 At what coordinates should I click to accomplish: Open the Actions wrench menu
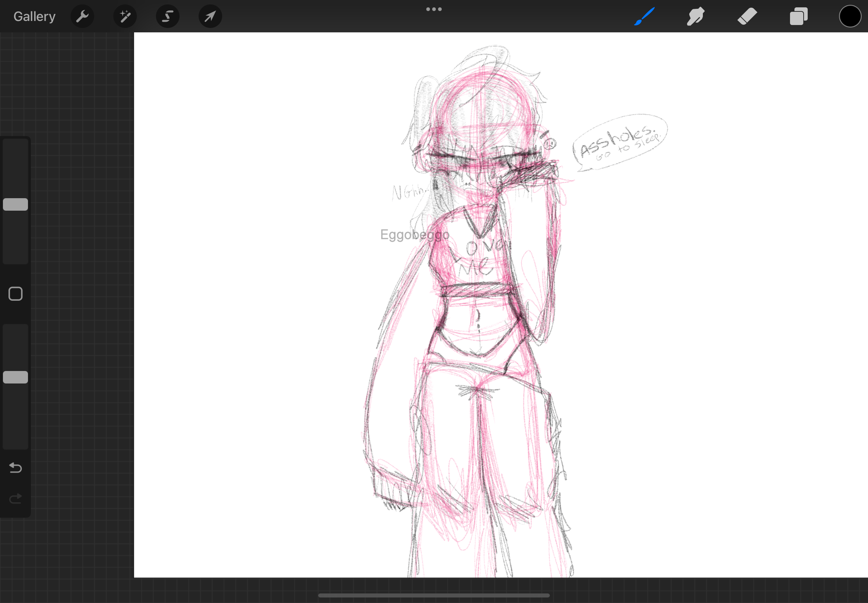tap(82, 16)
